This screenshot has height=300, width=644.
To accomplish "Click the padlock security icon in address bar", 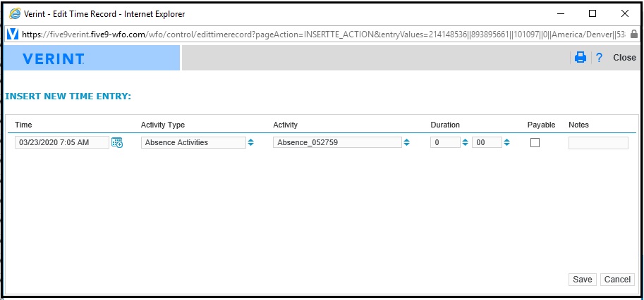I will (x=634, y=35).
